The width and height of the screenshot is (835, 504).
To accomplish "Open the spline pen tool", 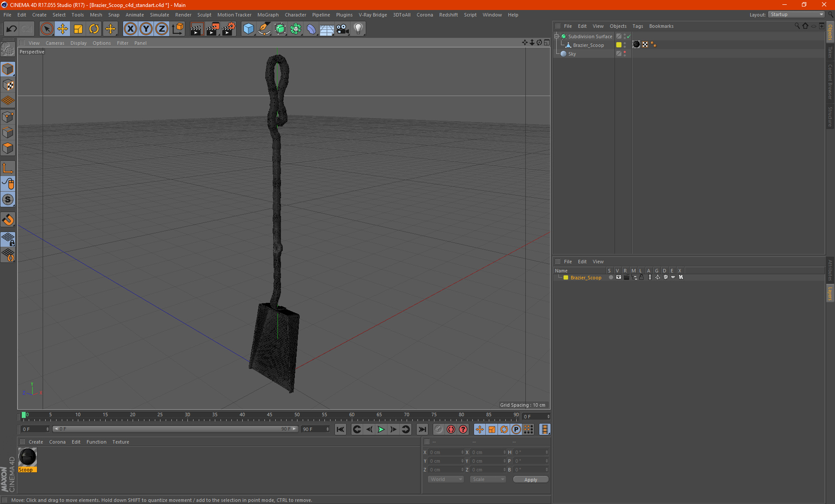I will click(264, 29).
